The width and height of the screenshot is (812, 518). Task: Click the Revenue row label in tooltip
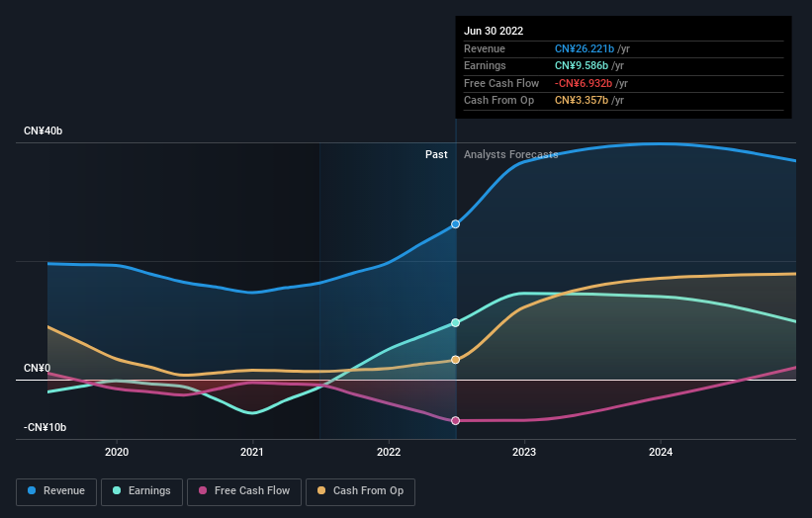[485, 48]
